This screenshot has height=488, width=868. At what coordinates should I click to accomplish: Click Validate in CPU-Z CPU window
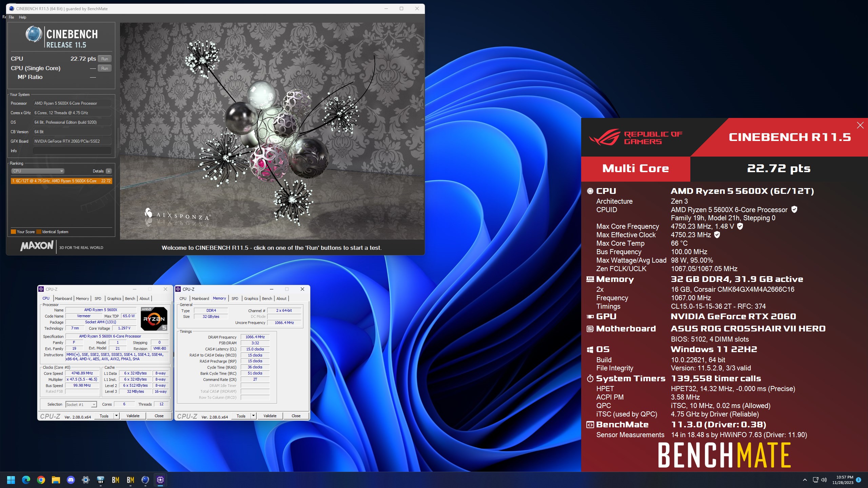(x=133, y=416)
